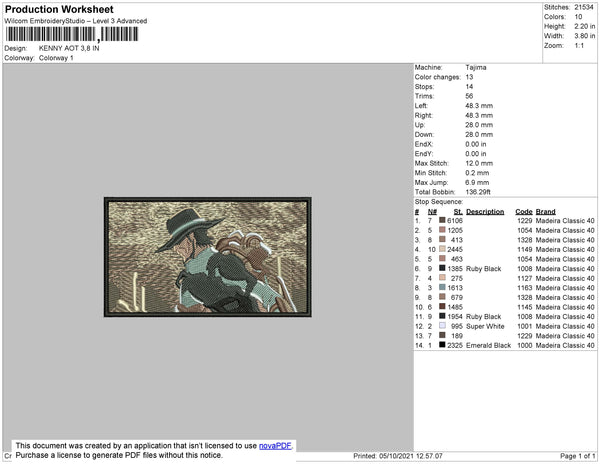The width and height of the screenshot is (600, 464).
Task: Click the color swatch for stop 1
Action: click(442, 220)
